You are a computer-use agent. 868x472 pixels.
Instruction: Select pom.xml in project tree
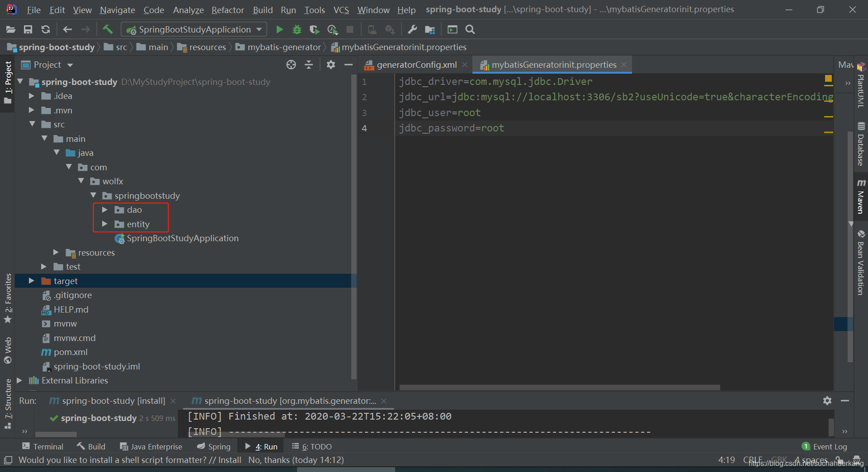[71, 352]
